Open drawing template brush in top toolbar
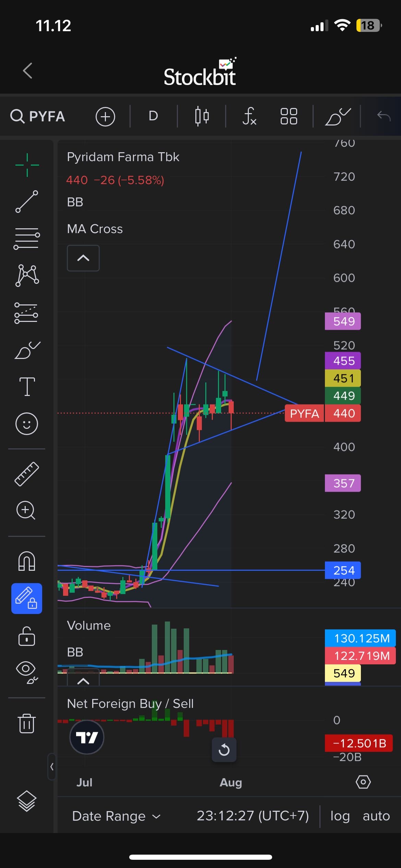The image size is (401, 868). pyautogui.click(x=338, y=117)
